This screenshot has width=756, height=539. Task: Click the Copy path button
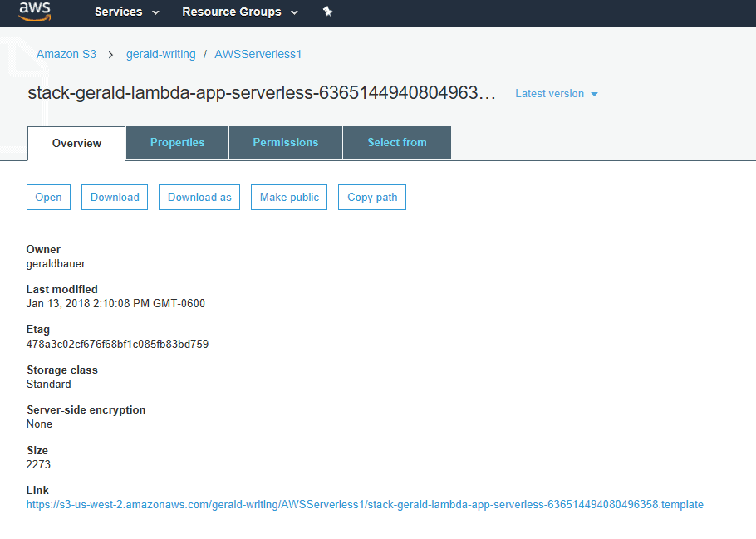(372, 197)
